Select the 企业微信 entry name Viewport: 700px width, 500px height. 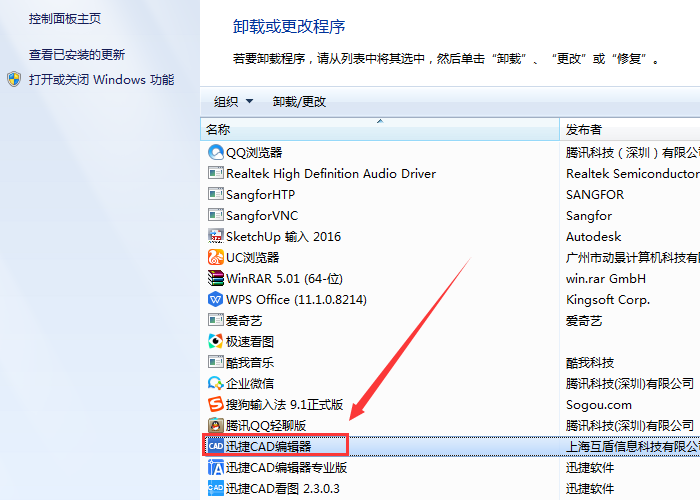click(x=250, y=383)
